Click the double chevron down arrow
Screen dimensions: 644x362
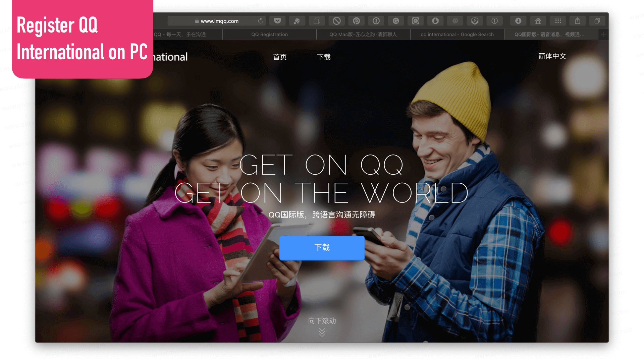(322, 333)
